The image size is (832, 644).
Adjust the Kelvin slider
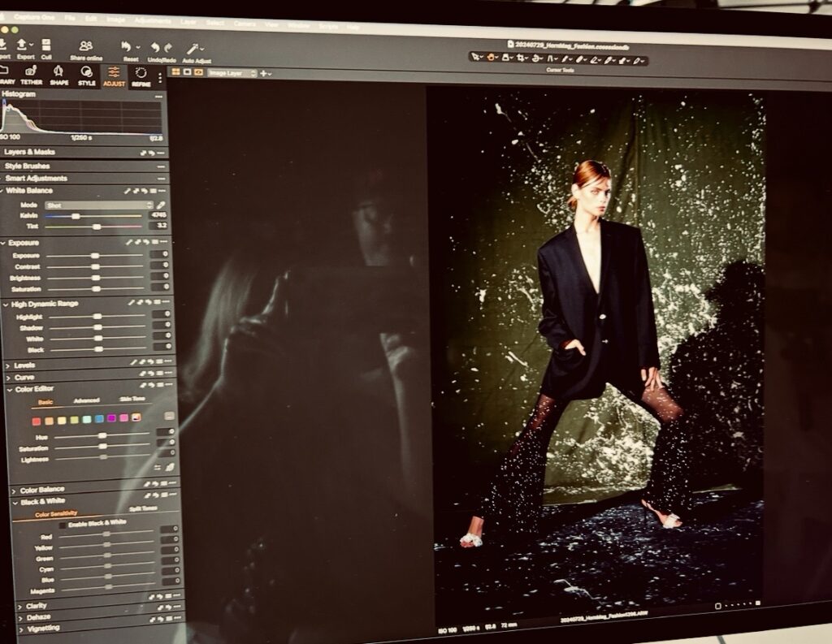point(76,216)
